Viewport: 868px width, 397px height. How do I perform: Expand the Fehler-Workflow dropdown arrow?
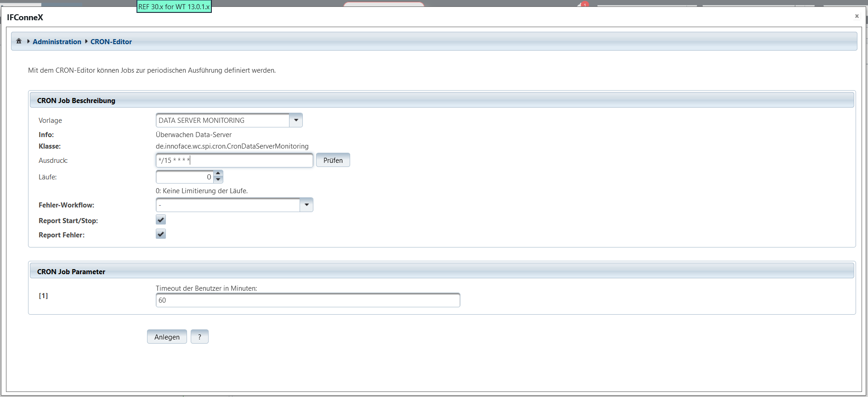[306, 205]
